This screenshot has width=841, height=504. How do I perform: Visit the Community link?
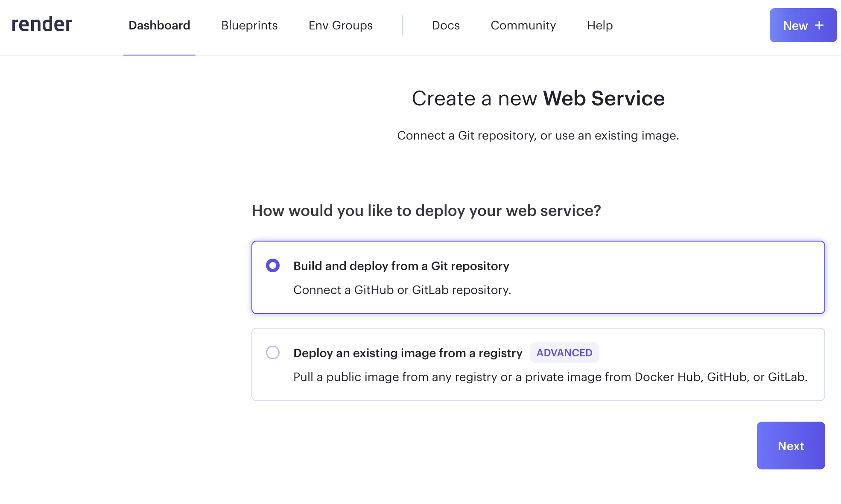point(523,26)
